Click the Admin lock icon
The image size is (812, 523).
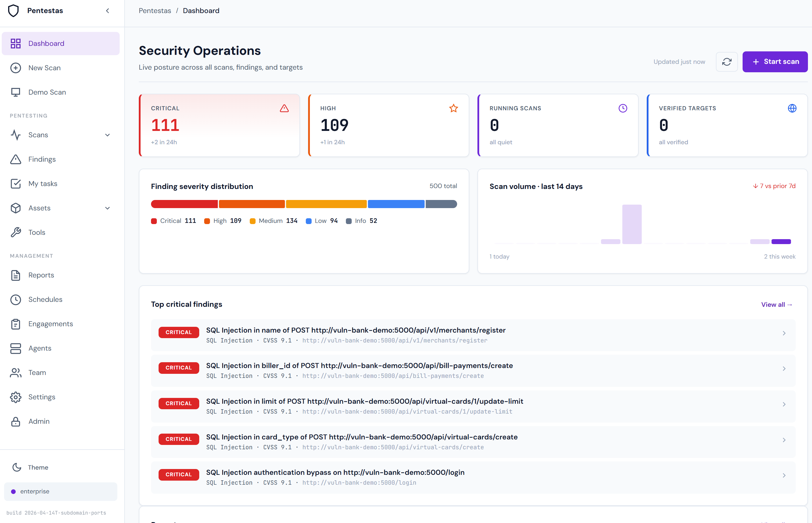[16, 421]
